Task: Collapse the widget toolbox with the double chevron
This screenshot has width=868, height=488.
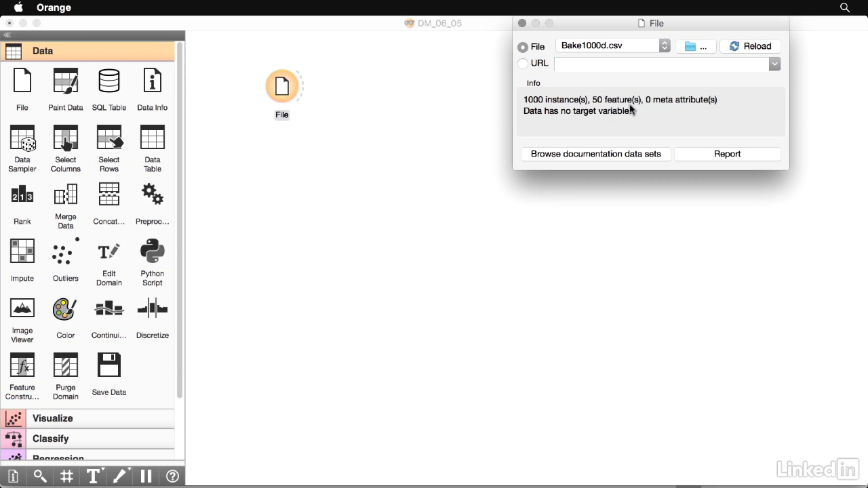Action: click(x=7, y=35)
